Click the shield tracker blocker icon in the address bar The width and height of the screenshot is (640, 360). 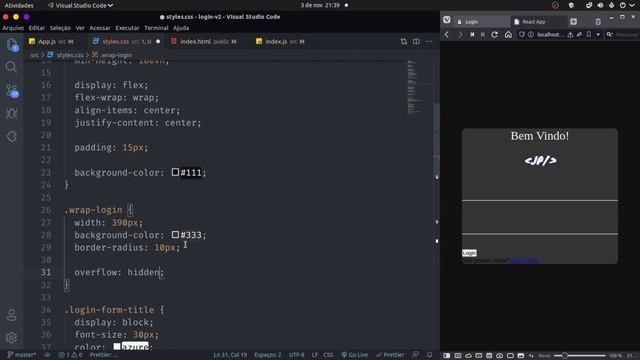[522, 35]
